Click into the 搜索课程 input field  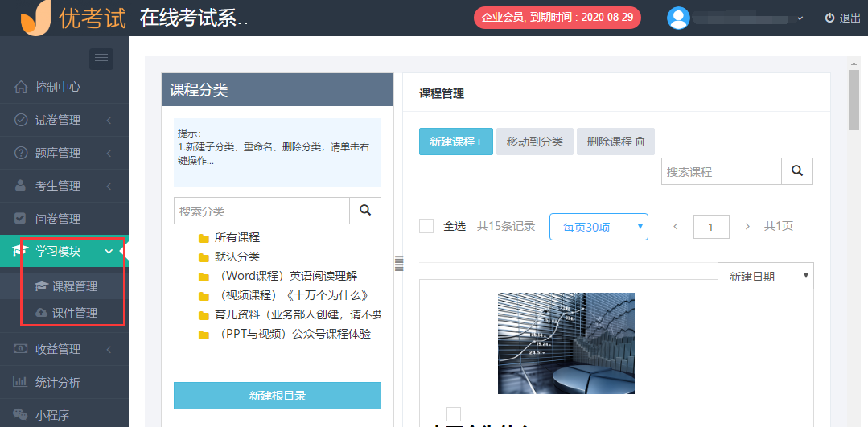click(722, 171)
